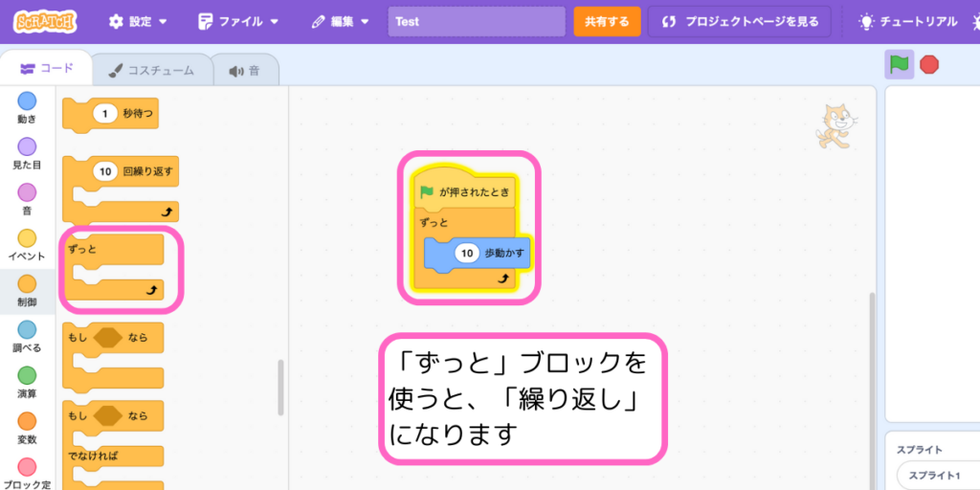
Task: Click the green flag to run
Action: click(x=899, y=65)
